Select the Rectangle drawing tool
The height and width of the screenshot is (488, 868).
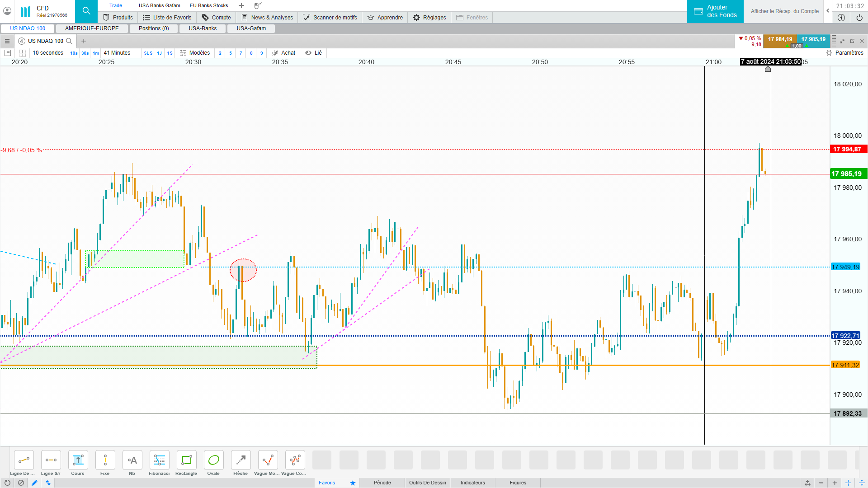pyautogui.click(x=186, y=460)
